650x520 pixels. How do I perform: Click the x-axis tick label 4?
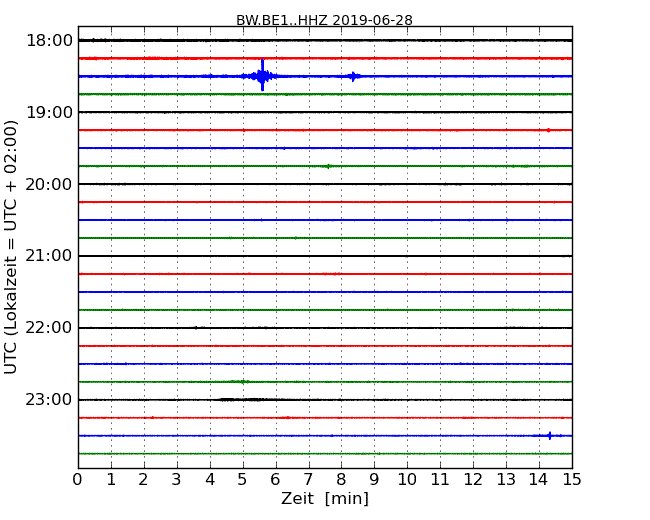(x=210, y=480)
